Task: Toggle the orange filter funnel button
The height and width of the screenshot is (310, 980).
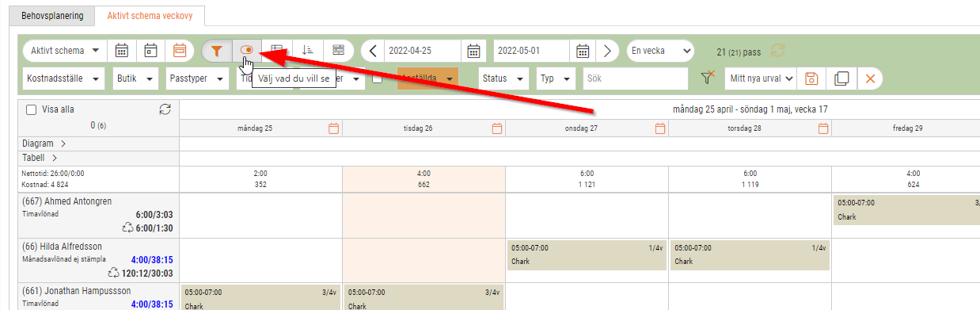Action: 217,51
